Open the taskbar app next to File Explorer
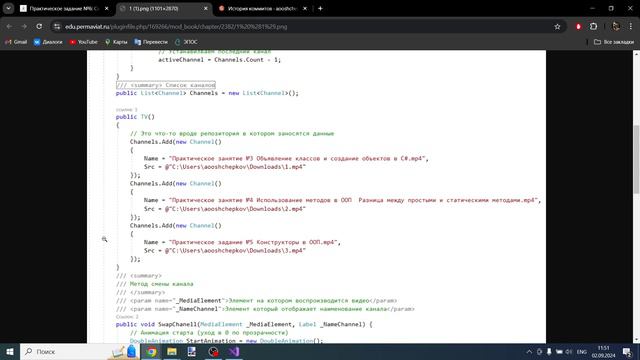 coord(192,351)
